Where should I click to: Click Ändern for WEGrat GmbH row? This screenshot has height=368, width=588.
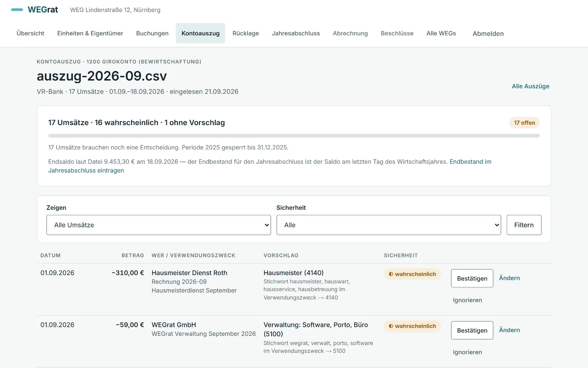coord(509,330)
